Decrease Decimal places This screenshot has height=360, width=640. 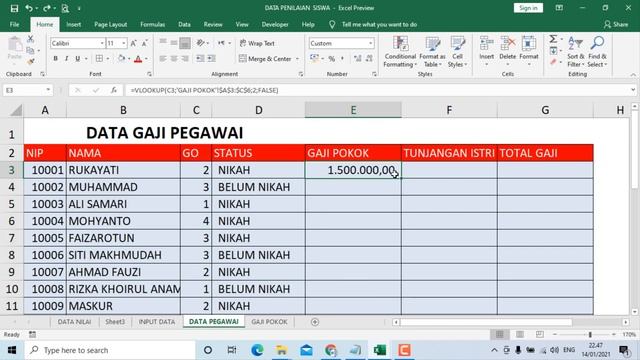pyautogui.click(x=369, y=59)
